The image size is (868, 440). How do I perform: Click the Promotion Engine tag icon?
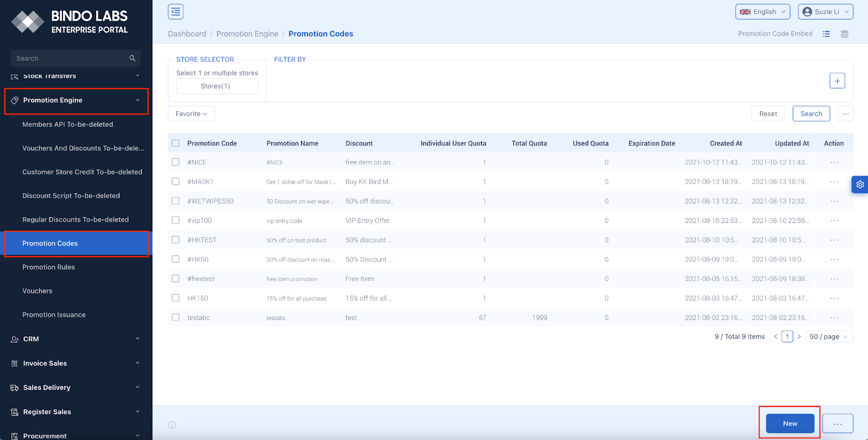click(15, 100)
